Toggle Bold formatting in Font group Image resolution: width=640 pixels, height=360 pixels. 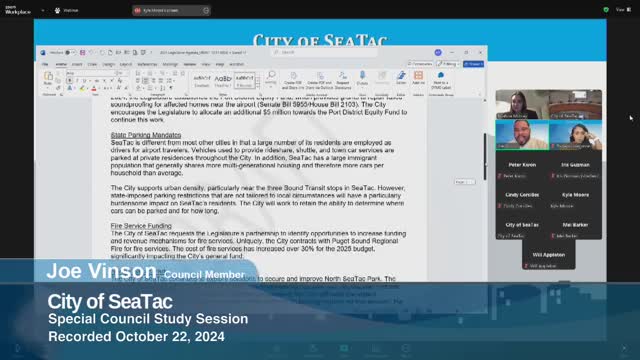click(x=69, y=81)
